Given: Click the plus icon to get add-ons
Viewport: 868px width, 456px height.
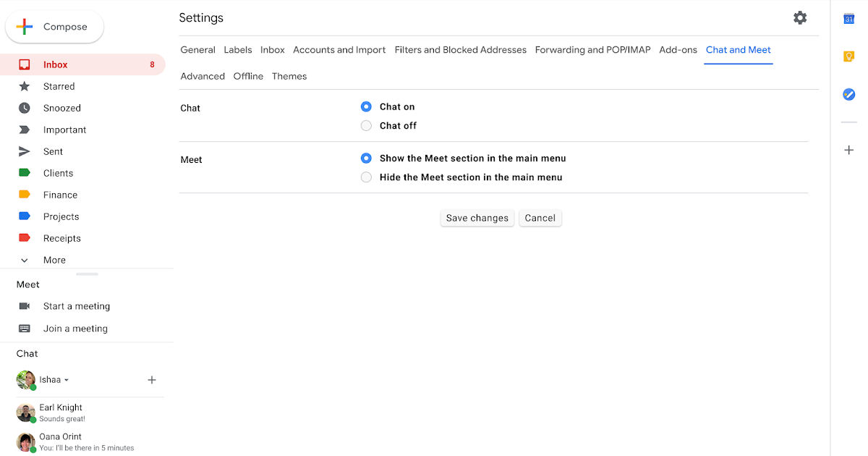Looking at the screenshot, I should (849, 150).
